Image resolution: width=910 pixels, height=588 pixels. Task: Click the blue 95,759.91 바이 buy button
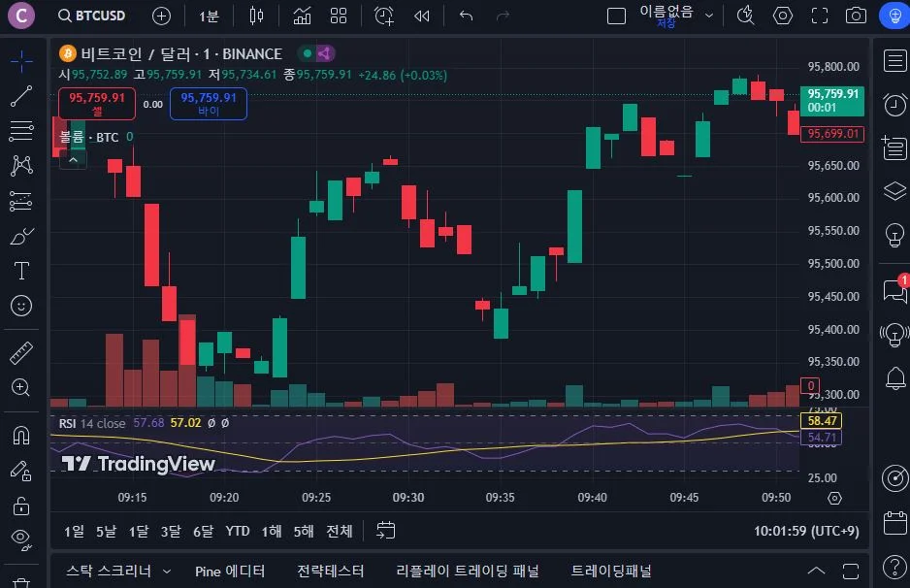coord(209,104)
